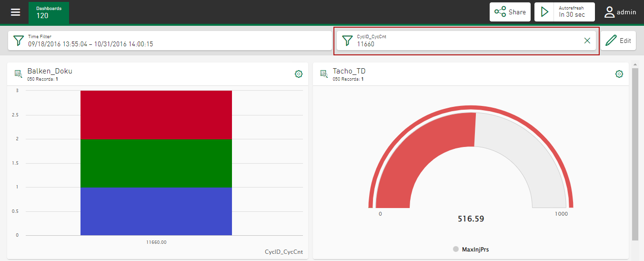
Task: Click the Edit dashboard button
Action: [618, 41]
